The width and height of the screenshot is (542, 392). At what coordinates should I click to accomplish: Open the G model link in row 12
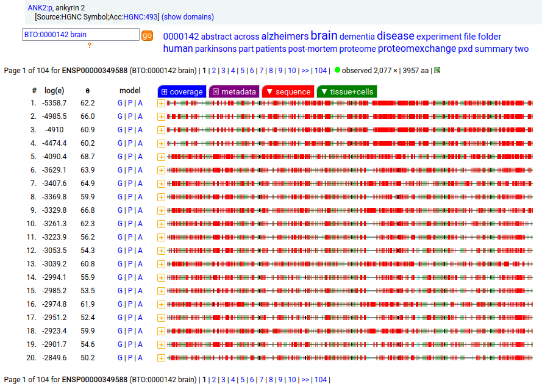click(120, 251)
